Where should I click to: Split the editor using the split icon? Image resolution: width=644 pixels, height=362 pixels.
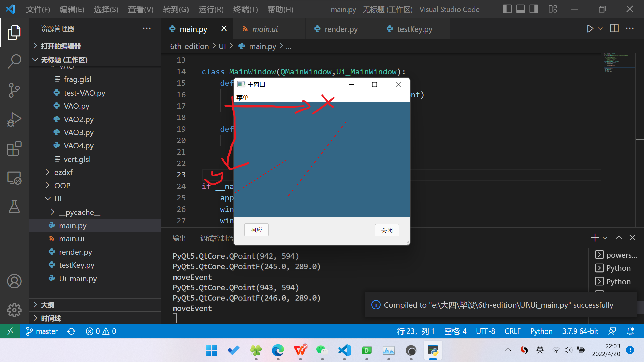614,29
